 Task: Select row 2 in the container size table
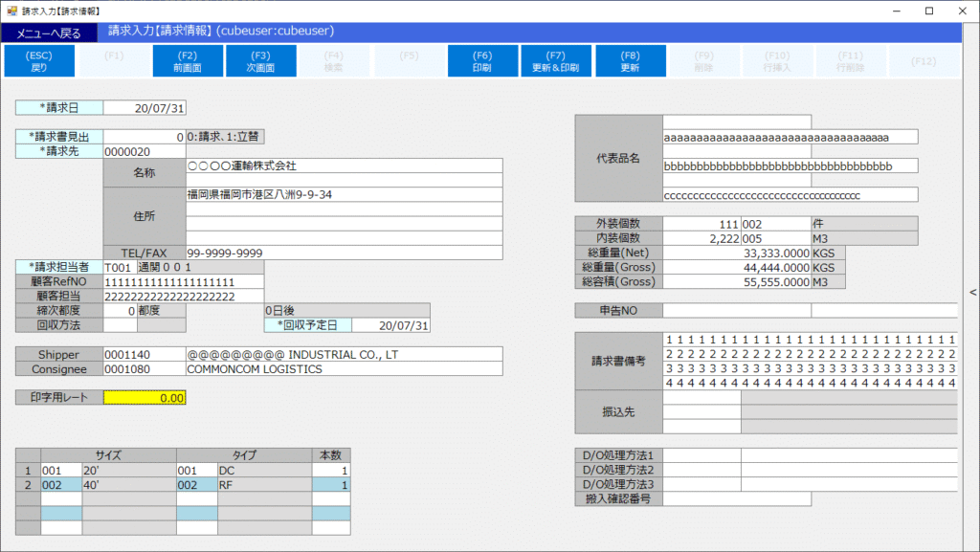point(29,485)
